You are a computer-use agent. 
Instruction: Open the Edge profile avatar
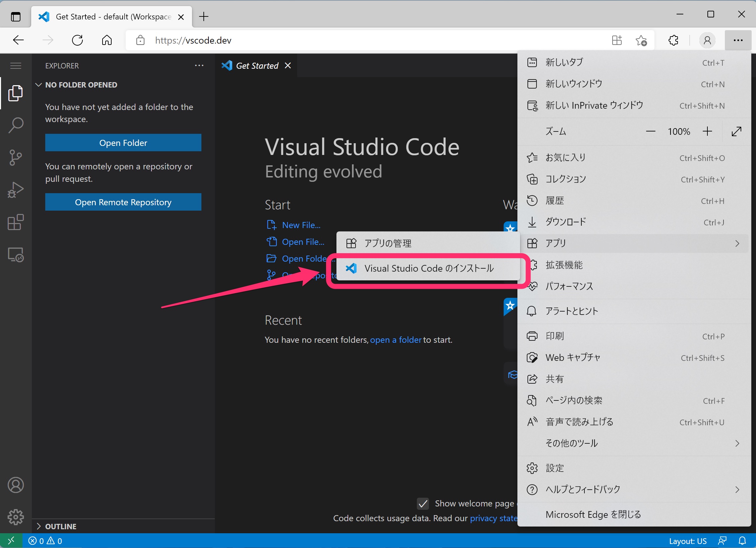[707, 40]
